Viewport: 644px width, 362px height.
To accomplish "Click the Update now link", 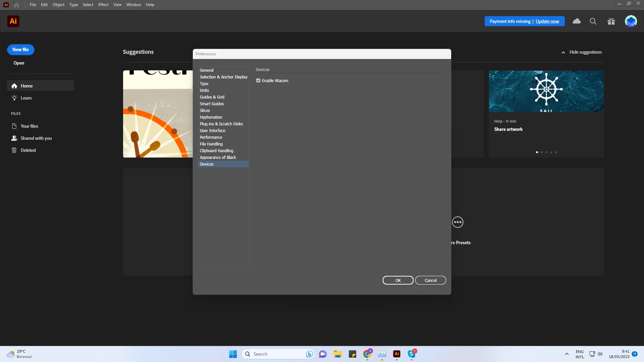I will pyautogui.click(x=547, y=21).
